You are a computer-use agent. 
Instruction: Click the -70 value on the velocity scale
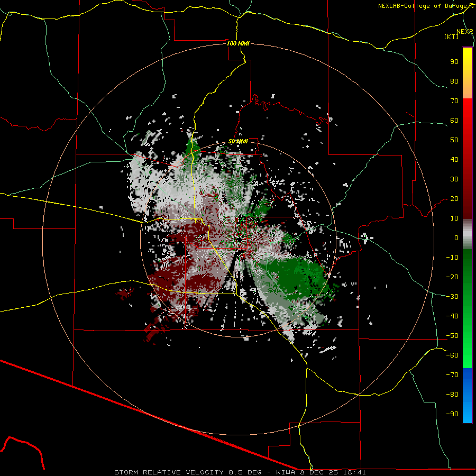click(452, 375)
